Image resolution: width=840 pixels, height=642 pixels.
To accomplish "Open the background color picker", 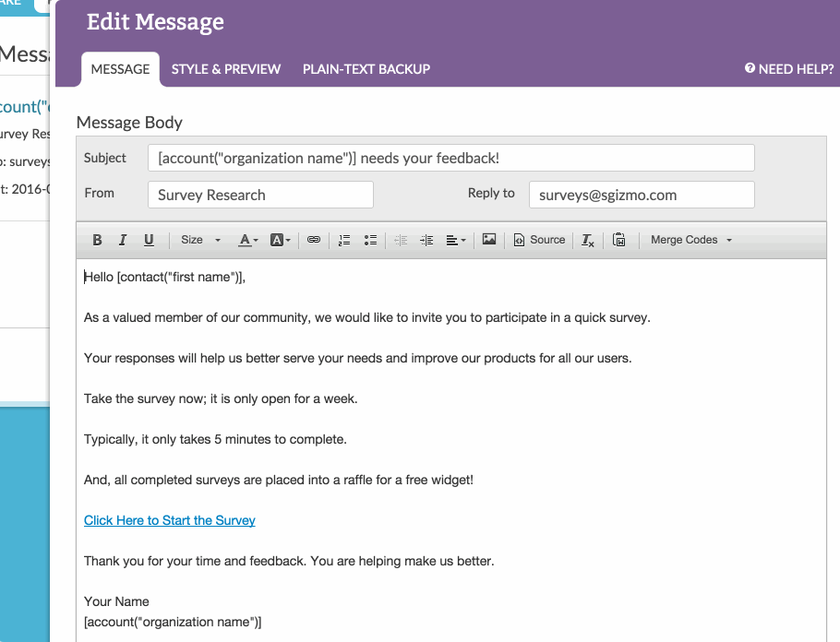I will (x=280, y=240).
